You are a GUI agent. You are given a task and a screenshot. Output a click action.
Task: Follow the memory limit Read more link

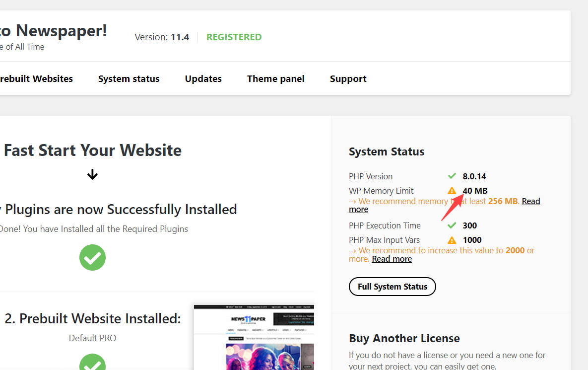[531, 202]
